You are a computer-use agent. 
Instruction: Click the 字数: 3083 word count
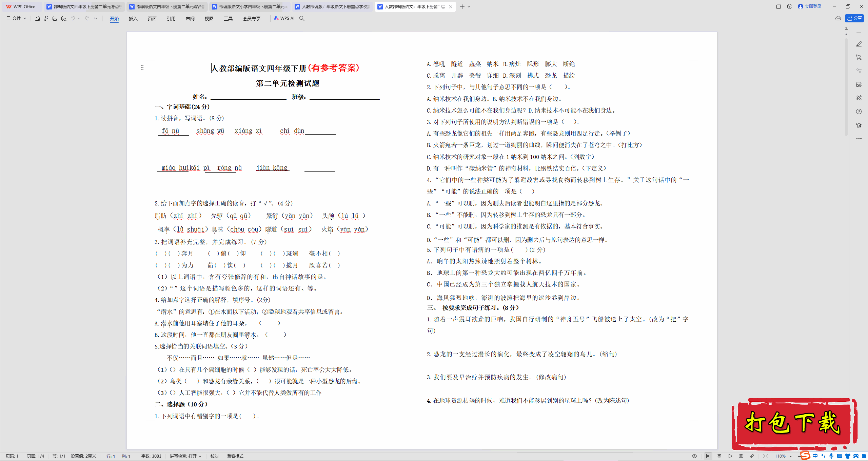pos(151,456)
